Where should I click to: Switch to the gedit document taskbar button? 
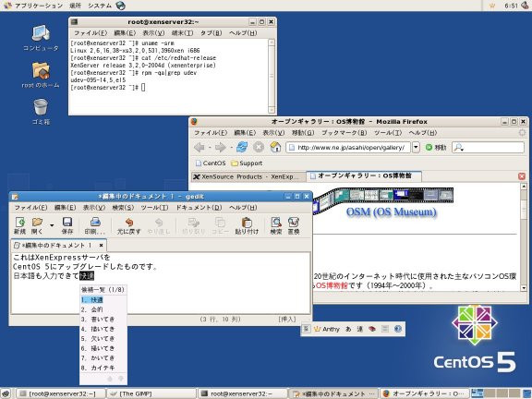[x=333, y=393]
